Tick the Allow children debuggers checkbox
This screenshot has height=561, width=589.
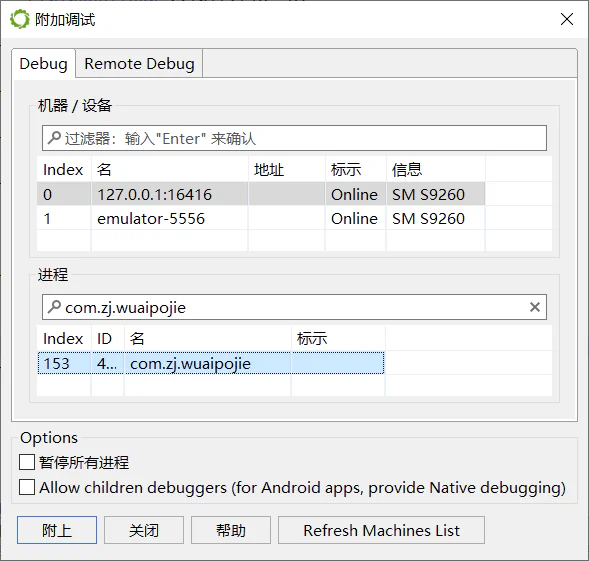click(x=27, y=487)
